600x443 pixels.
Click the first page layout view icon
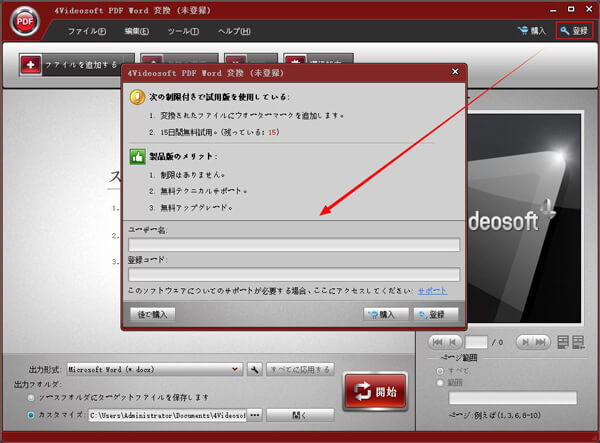(x=562, y=342)
